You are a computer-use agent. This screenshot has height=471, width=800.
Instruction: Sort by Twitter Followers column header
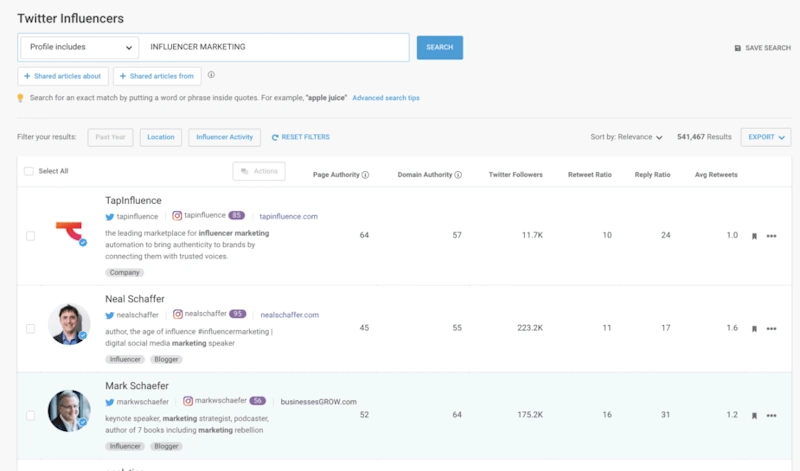pyautogui.click(x=515, y=175)
